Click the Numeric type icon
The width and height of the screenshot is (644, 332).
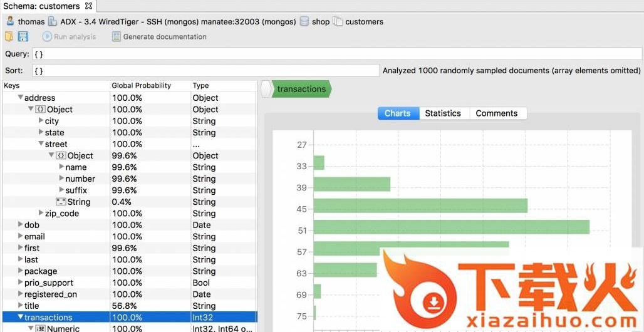click(x=40, y=329)
